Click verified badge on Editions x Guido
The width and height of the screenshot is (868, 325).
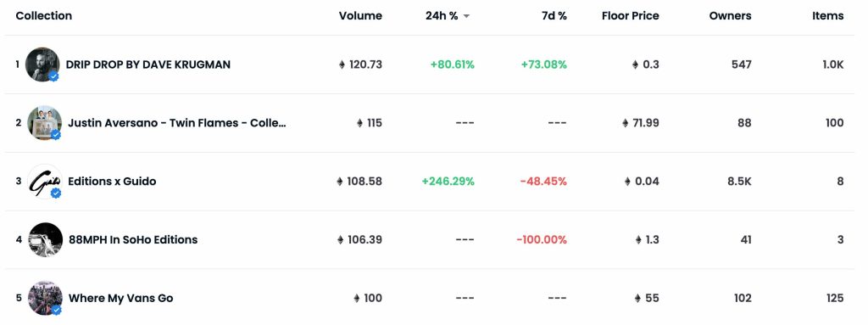(x=56, y=193)
